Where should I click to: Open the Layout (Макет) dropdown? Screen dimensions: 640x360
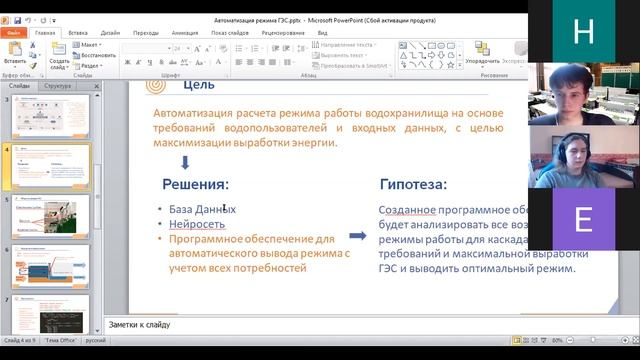[87, 45]
